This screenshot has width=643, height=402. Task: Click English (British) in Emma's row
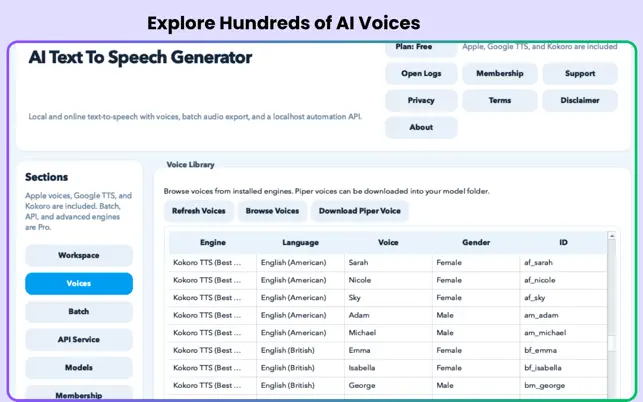(301, 350)
